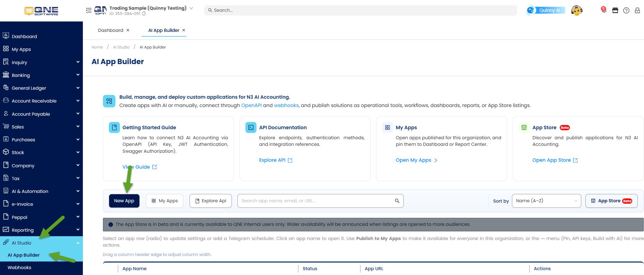Click the Inquiry icon in the sidebar
This screenshot has height=275, width=644.
(x=6, y=62)
